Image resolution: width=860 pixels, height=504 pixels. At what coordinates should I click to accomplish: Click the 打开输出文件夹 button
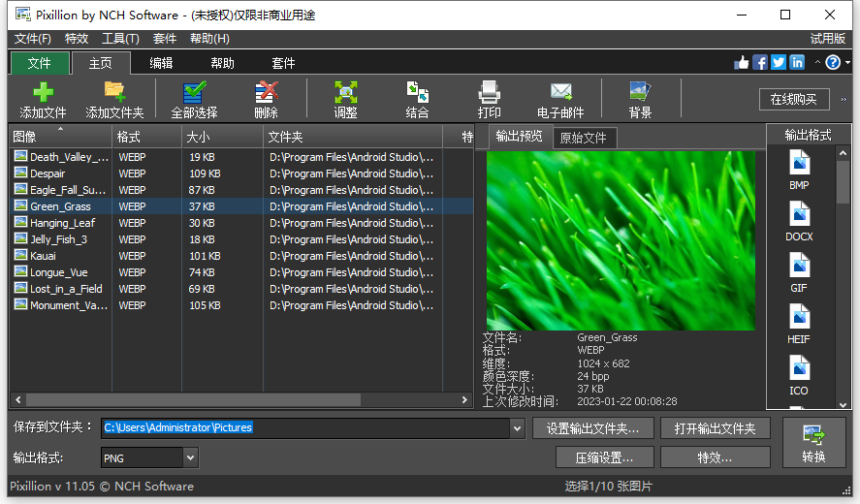[x=716, y=428]
